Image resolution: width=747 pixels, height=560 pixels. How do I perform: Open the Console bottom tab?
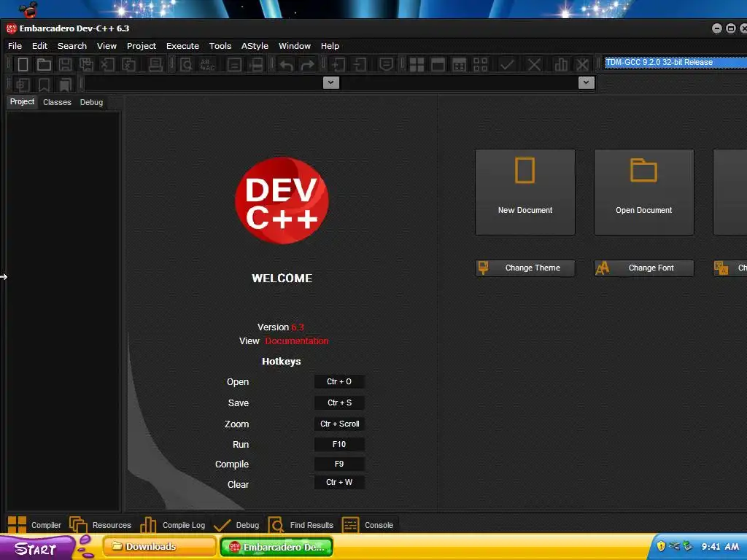pos(368,525)
